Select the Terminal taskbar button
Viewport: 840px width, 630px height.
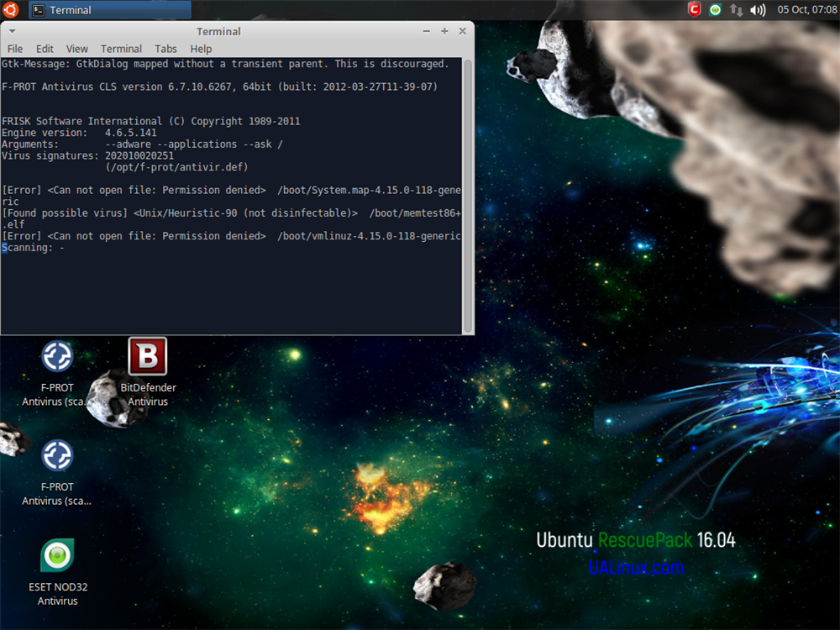tap(110, 10)
